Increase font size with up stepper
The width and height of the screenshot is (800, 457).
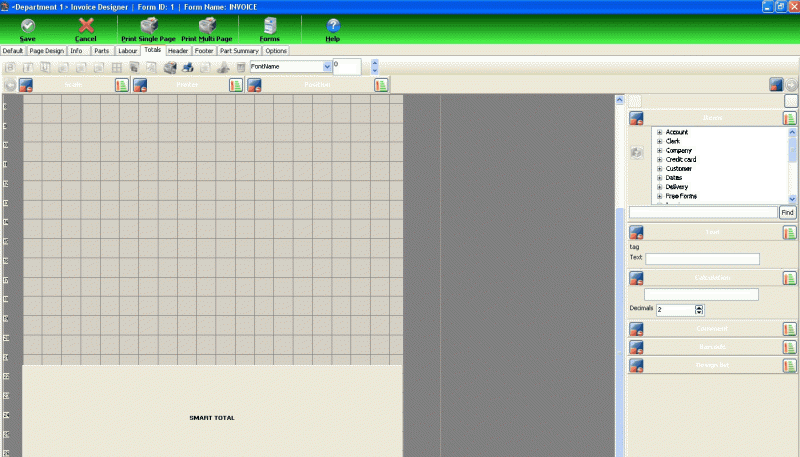click(375, 63)
